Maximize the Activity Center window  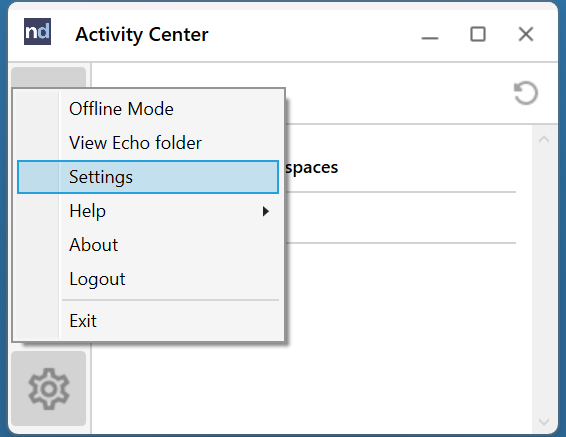pyautogui.click(x=478, y=34)
